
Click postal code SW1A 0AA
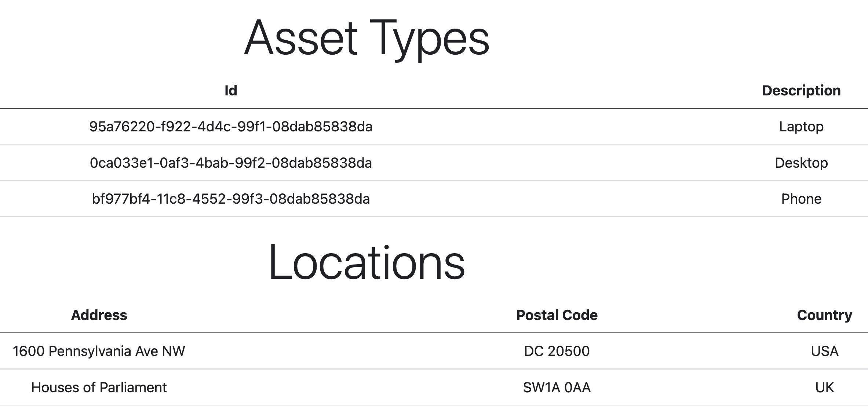[557, 388]
